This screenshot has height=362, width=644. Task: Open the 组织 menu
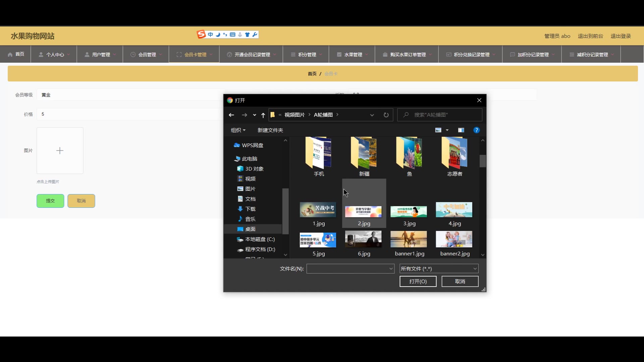coord(238,130)
